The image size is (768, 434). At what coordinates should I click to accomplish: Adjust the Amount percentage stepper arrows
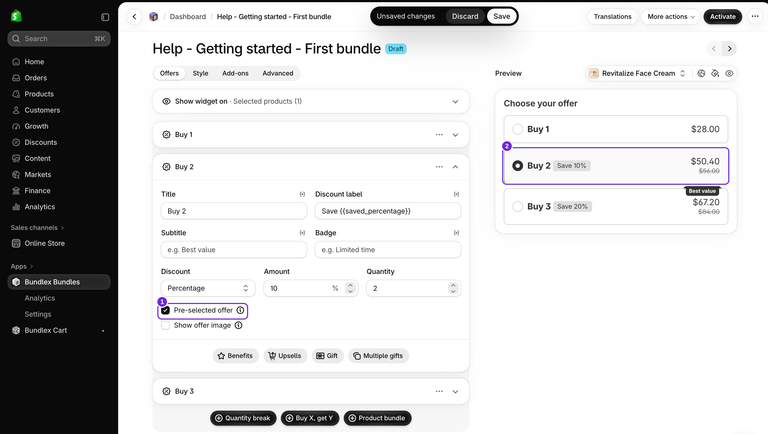click(x=350, y=289)
